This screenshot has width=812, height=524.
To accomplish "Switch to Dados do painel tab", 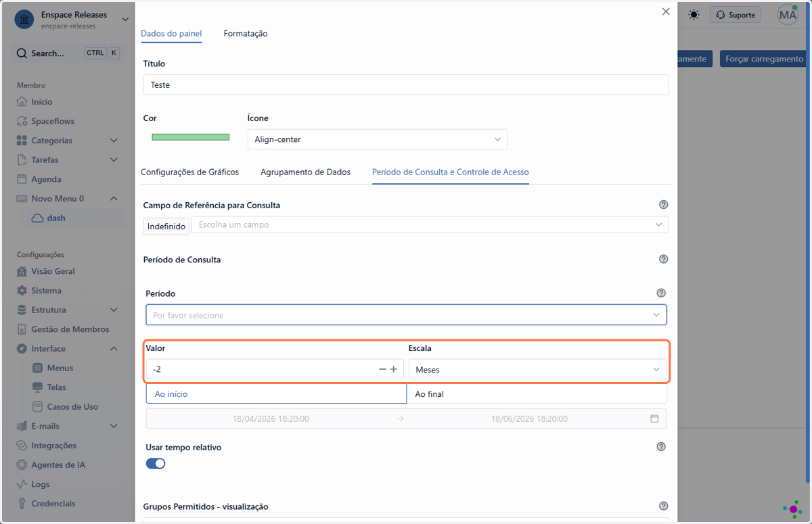I will point(171,33).
